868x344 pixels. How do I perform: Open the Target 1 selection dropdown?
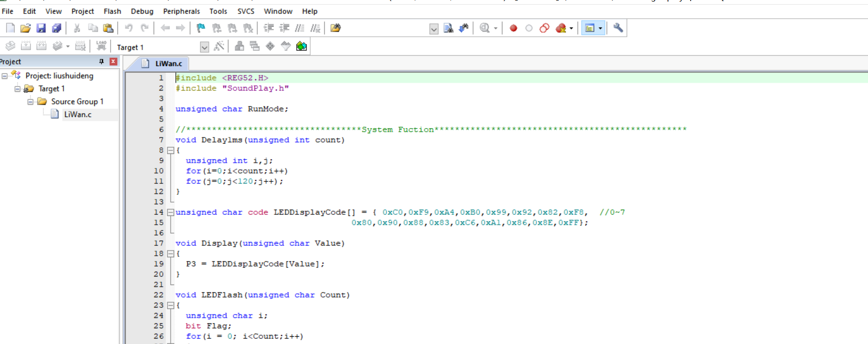[205, 47]
